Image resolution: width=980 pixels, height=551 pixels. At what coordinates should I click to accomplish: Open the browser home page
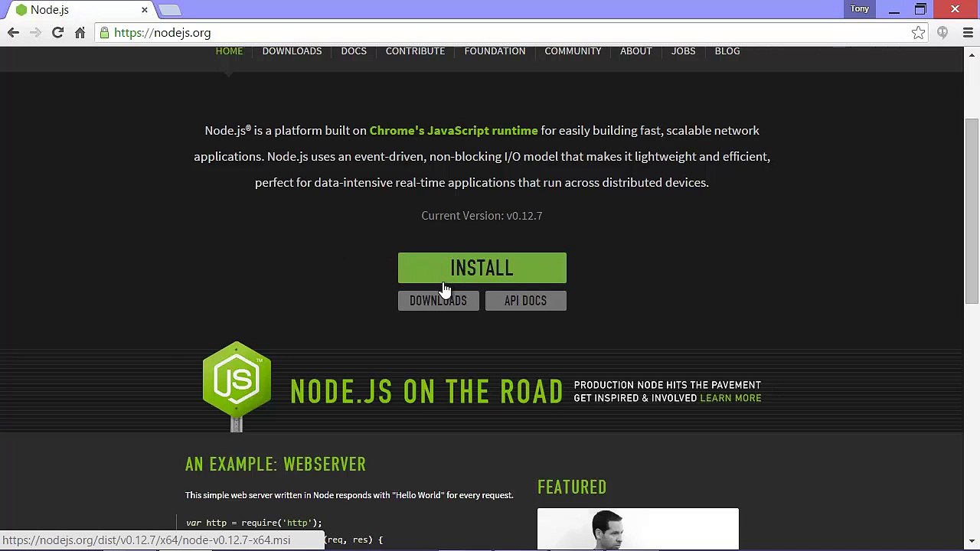80,33
